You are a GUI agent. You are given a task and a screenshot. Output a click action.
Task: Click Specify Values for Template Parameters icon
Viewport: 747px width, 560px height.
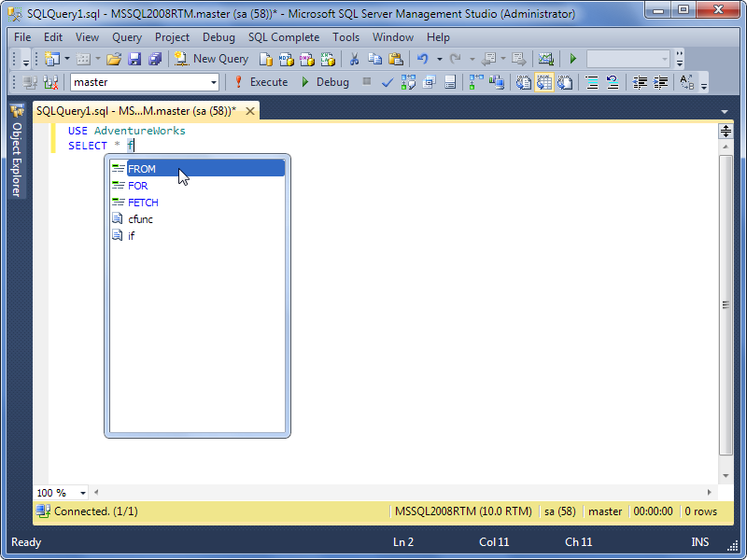pos(686,82)
